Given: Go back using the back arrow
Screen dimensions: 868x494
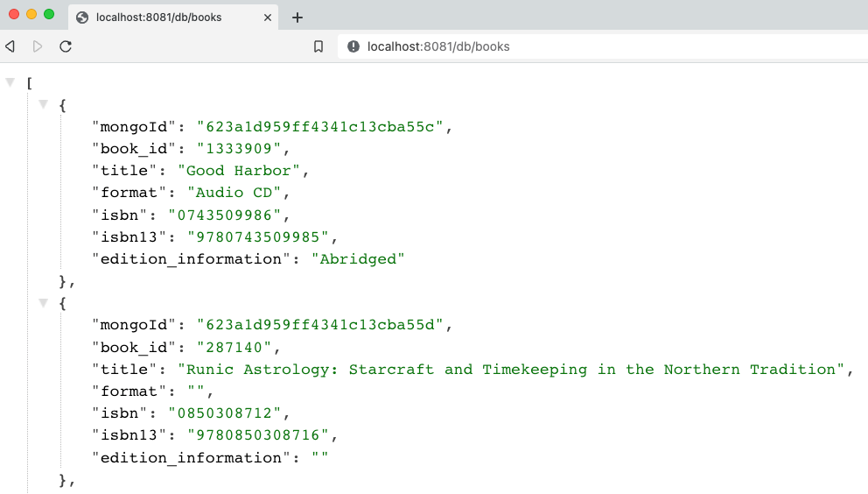Looking at the screenshot, I should click(x=10, y=46).
